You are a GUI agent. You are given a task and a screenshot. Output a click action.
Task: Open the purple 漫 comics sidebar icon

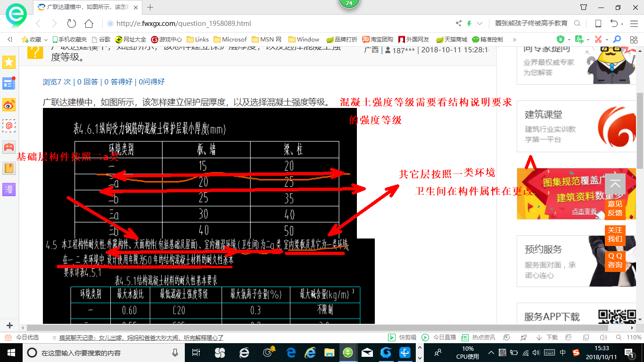(x=9, y=189)
